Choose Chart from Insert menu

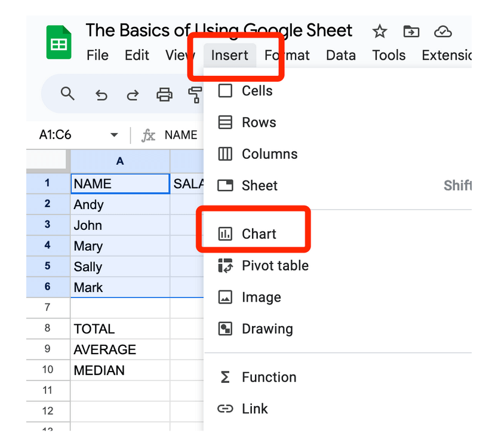(259, 234)
